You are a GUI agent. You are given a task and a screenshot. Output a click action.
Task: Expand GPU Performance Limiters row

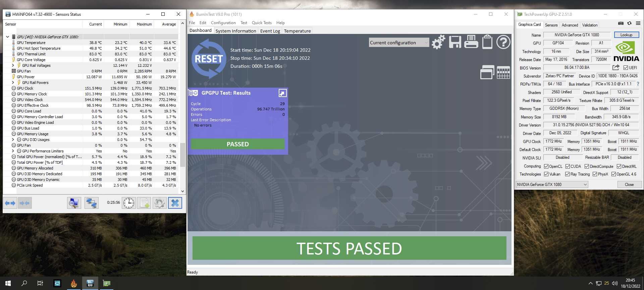[13, 151]
